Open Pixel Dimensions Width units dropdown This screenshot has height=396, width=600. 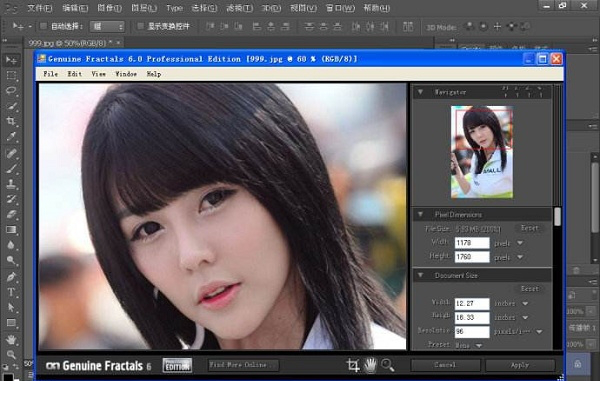click(x=520, y=243)
